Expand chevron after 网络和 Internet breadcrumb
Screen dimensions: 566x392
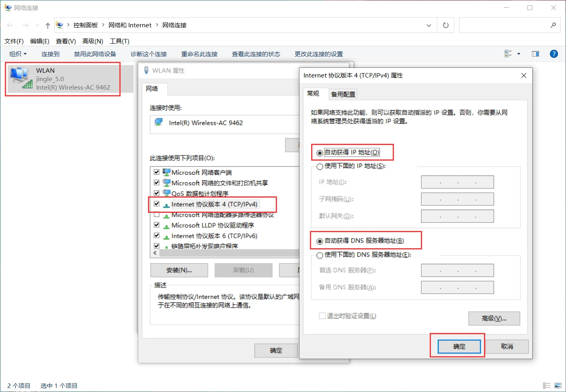pos(157,25)
